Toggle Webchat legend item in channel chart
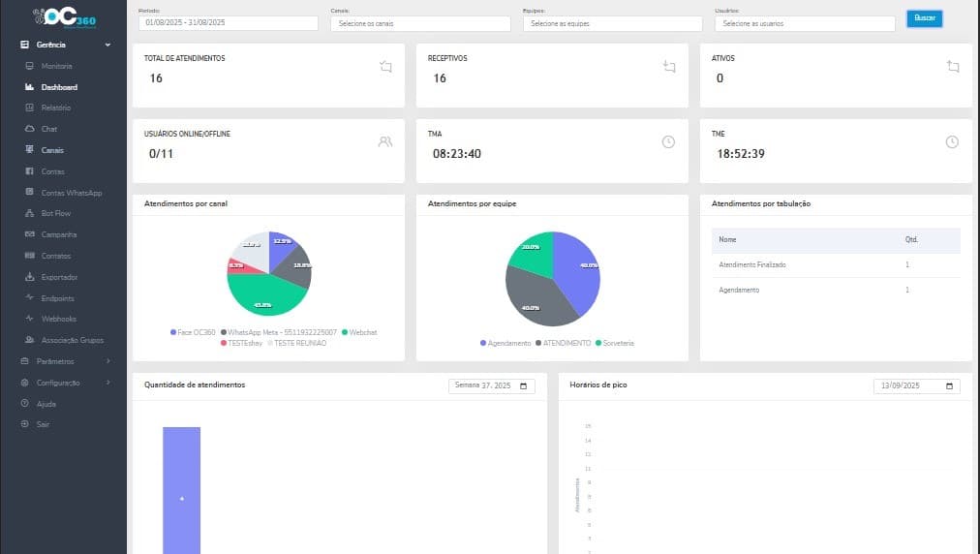Image resolution: width=980 pixels, height=554 pixels. (x=359, y=332)
